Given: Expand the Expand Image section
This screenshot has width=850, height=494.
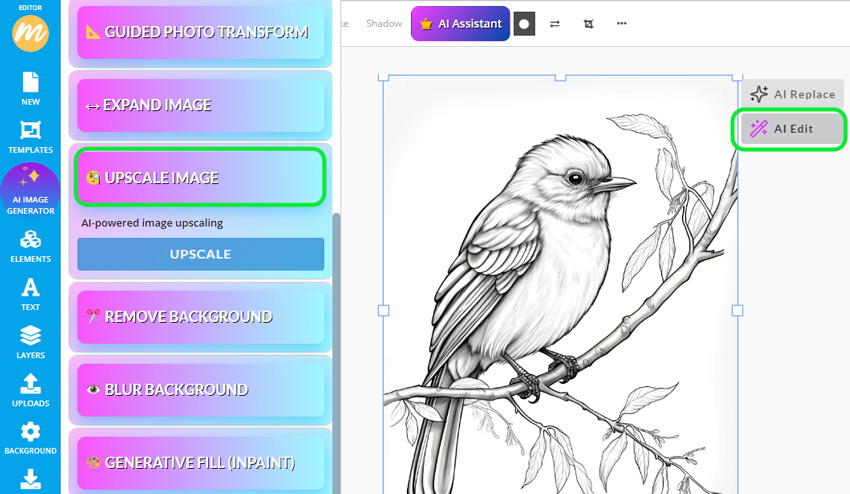Looking at the screenshot, I should coord(201,105).
